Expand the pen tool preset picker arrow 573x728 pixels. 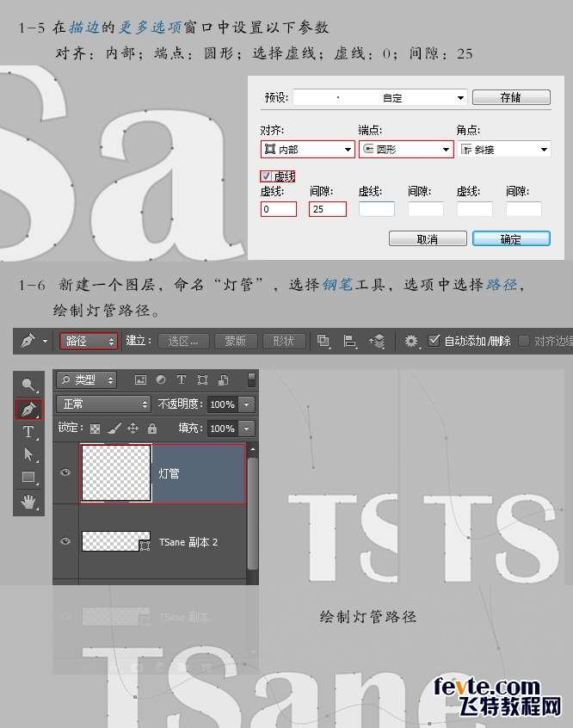click(45, 341)
